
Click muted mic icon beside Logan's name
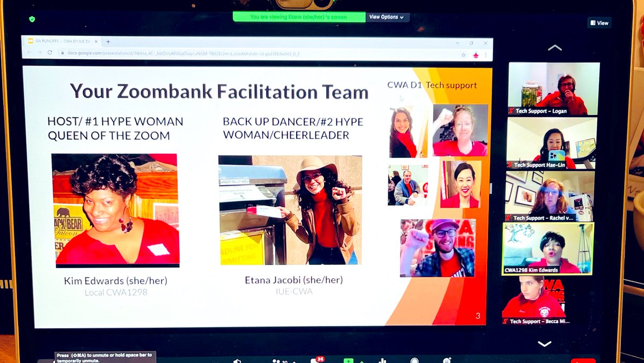[x=510, y=111]
